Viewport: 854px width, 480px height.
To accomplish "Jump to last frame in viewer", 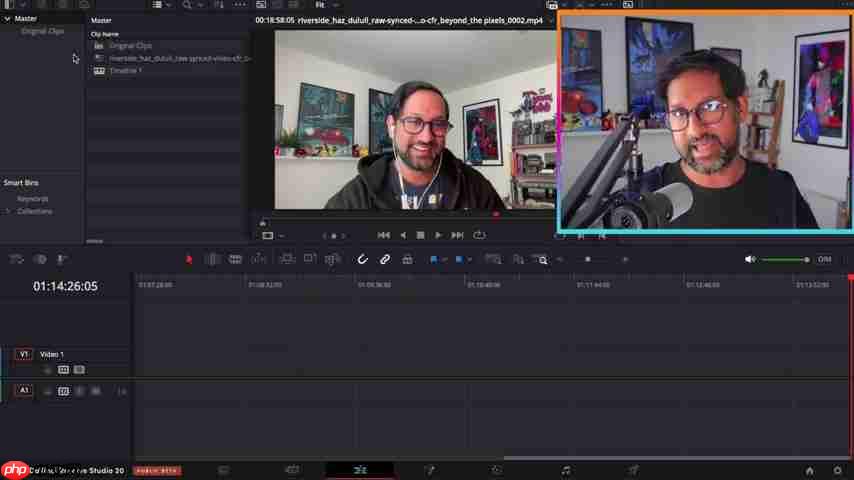I will pyautogui.click(x=457, y=235).
